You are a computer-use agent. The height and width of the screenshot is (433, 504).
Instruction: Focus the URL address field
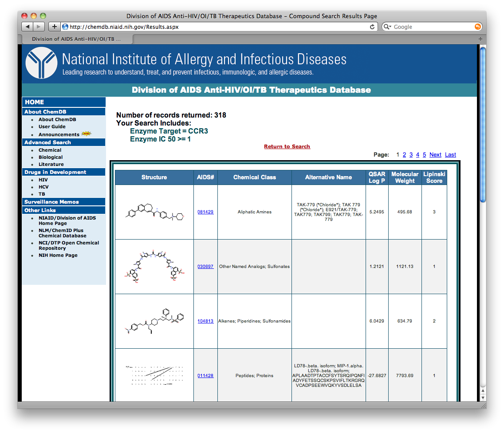[x=219, y=27]
